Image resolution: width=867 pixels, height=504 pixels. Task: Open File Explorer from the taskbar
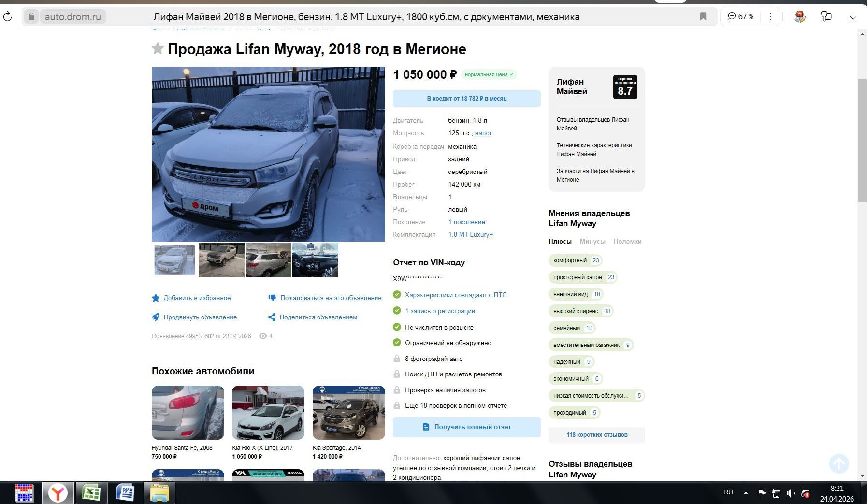coord(159,493)
